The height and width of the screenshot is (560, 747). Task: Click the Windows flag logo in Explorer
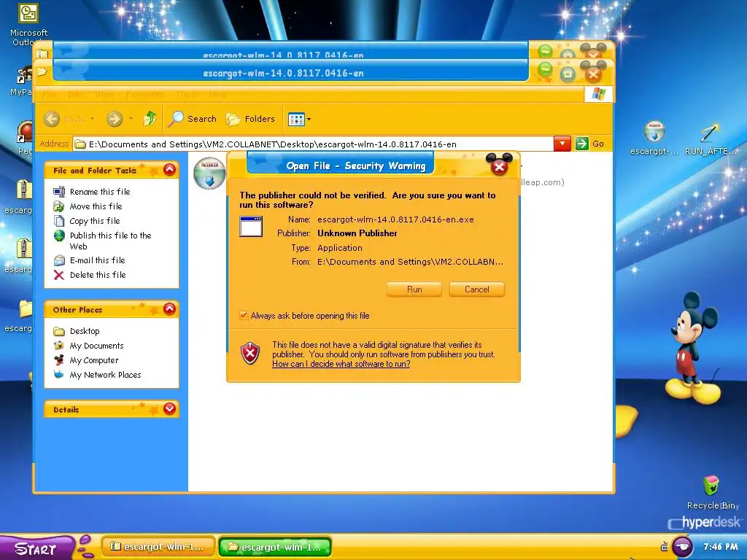tap(598, 94)
